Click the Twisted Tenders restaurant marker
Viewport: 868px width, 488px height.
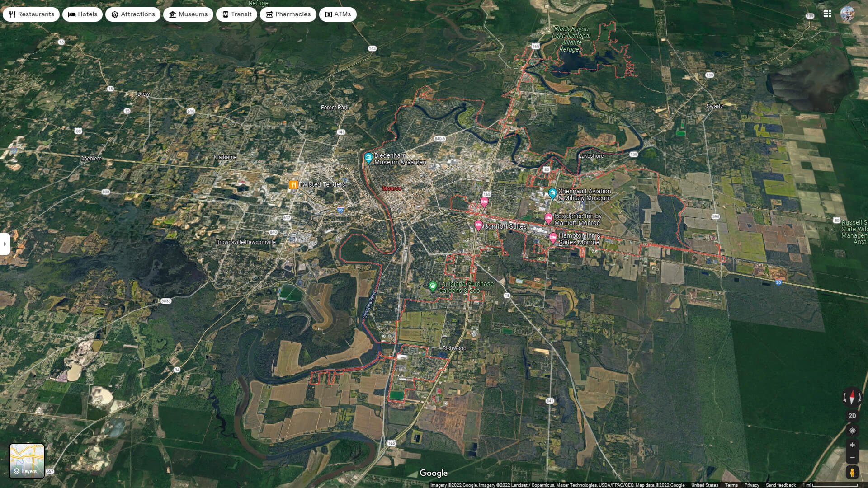pyautogui.click(x=293, y=184)
